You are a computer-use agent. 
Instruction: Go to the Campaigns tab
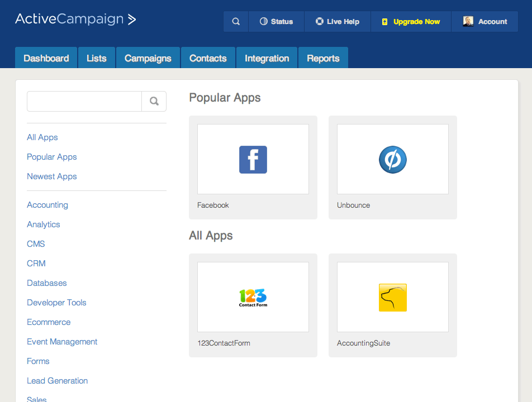148,58
